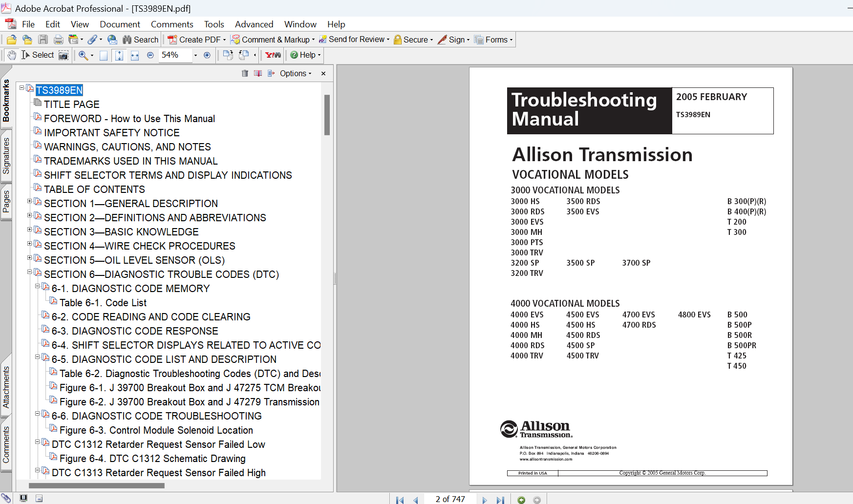Click the Print icon in toolbar
Image resolution: width=853 pixels, height=504 pixels.
click(59, 40)
